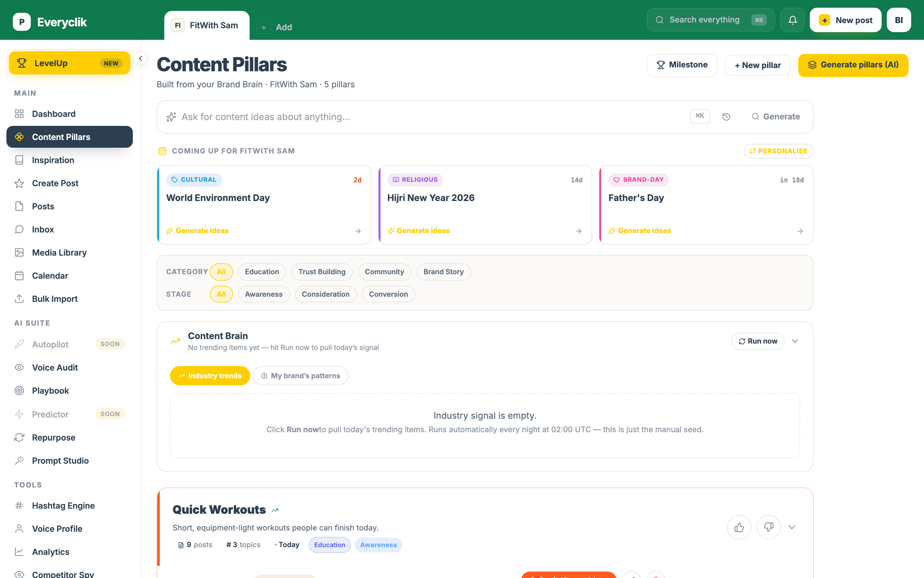Image resolution: width=924 pixels, height=578 pixels.
Task: Click the Generate button in the ideas bar
Action: coord(775,117)
